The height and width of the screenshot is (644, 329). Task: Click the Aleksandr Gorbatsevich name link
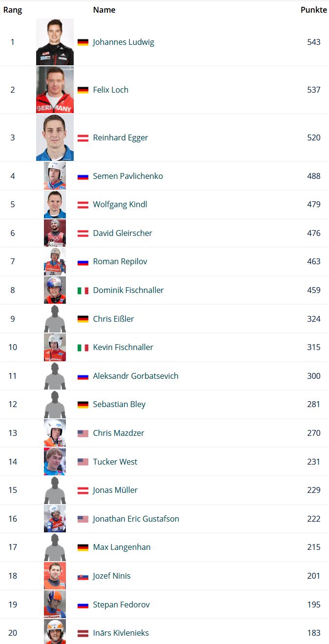point(136,376)
